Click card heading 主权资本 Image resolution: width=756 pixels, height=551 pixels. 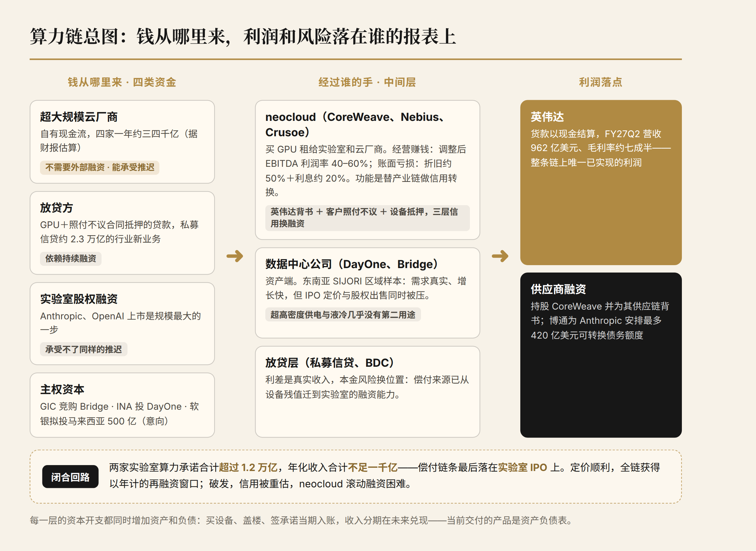[x=62, y=389]
